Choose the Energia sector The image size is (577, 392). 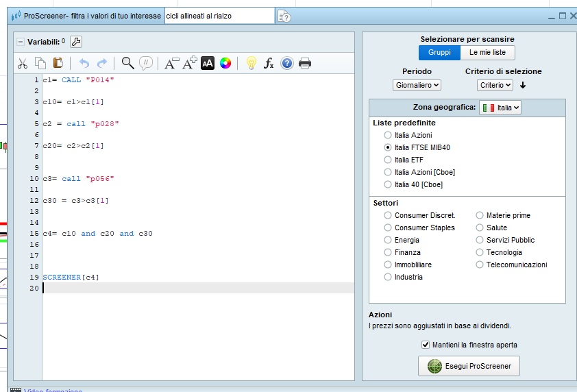pos(388,240)
